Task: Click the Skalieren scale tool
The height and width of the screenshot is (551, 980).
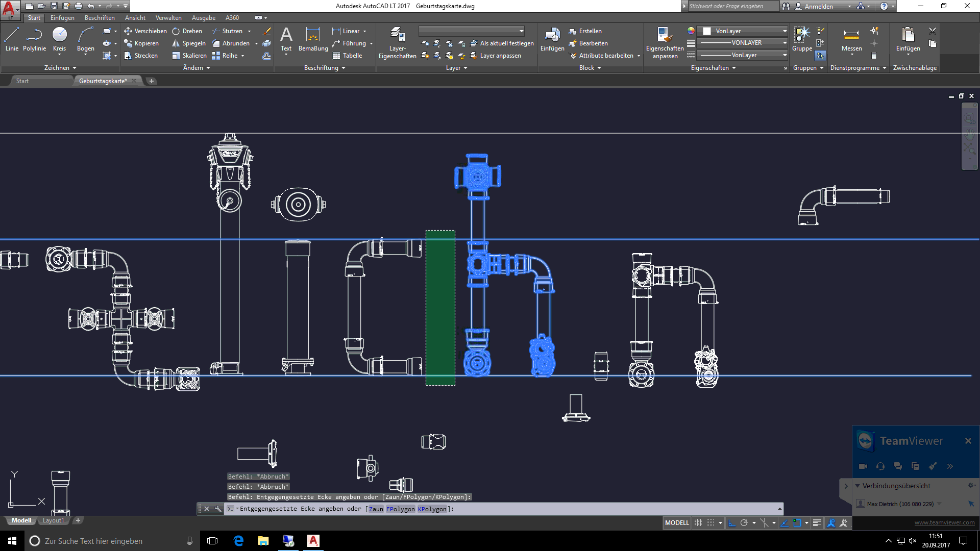Action: (189, 56)
